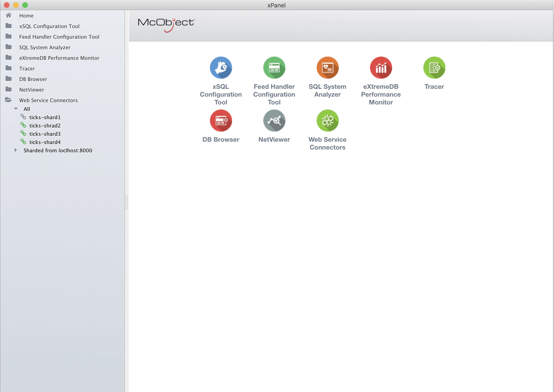Image resolution: width=554 pixels, height=392 pixels.
Task: Open the SQL System Analyzer orange icon
Action: pyautogui.click(x=327, y=68)
